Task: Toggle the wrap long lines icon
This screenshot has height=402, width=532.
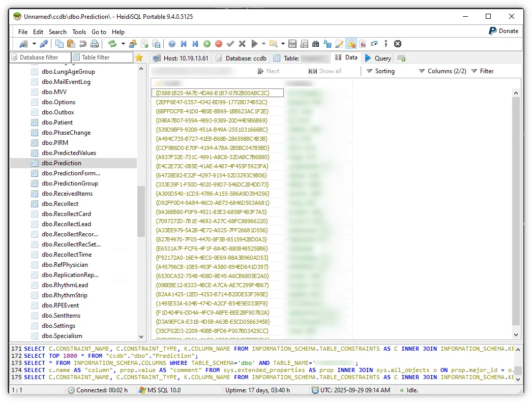Action: 374,44
